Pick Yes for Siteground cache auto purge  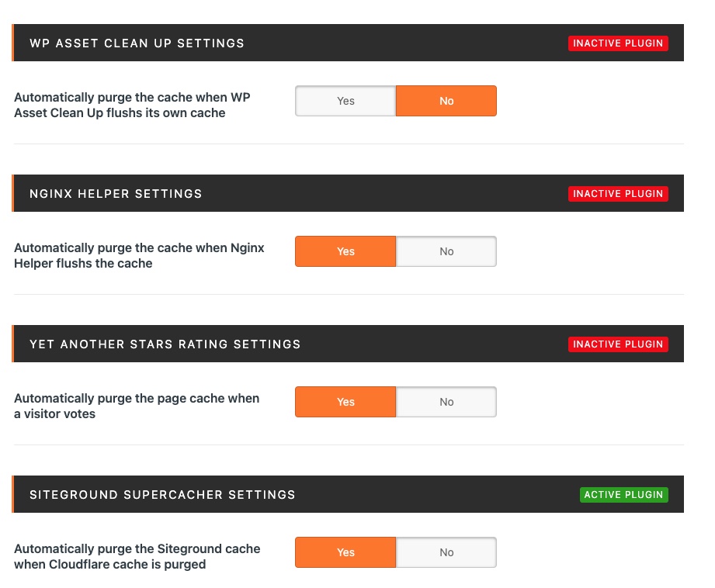pyautogui.click(x=345, y=552)
